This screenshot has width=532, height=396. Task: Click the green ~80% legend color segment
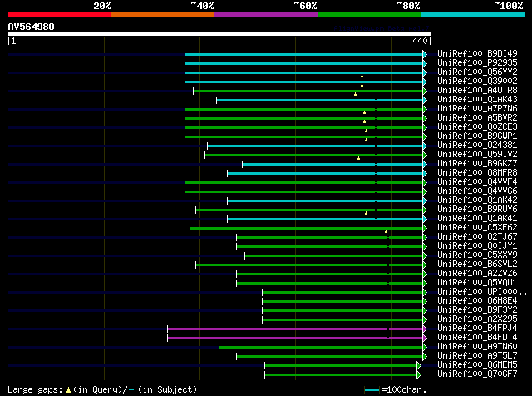pos(369,15)
